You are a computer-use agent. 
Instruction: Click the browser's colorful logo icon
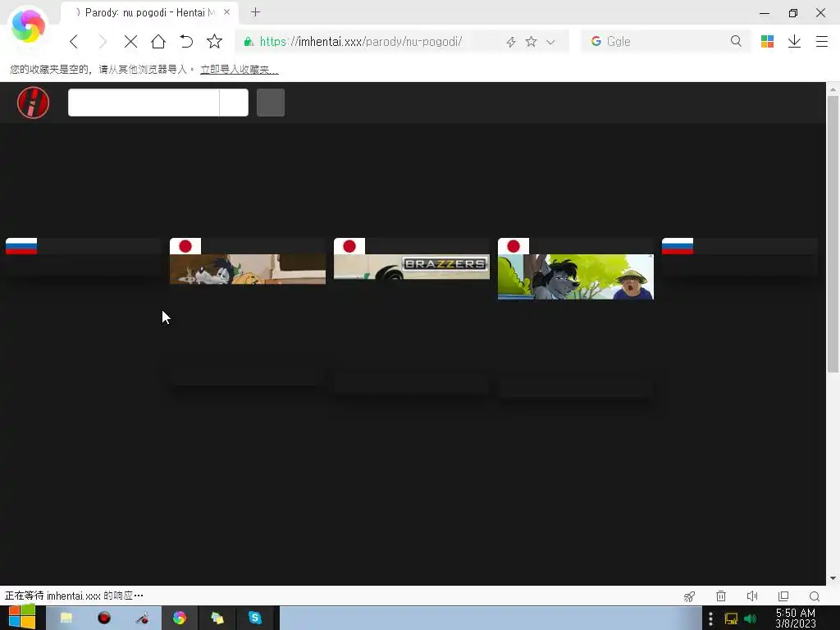(28, 26)
